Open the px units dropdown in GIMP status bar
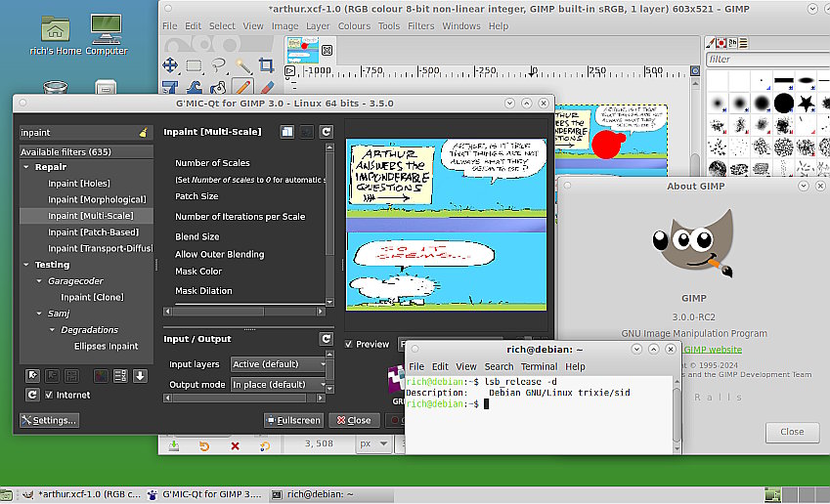The image size is (830, 504). point(373,443)
